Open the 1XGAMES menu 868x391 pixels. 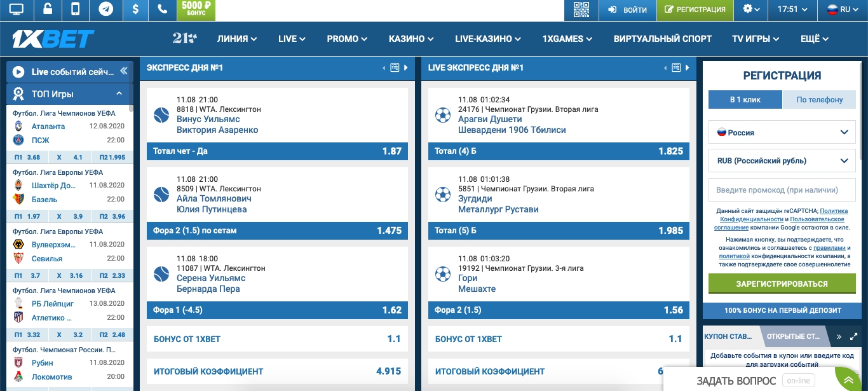coord(567,39)
